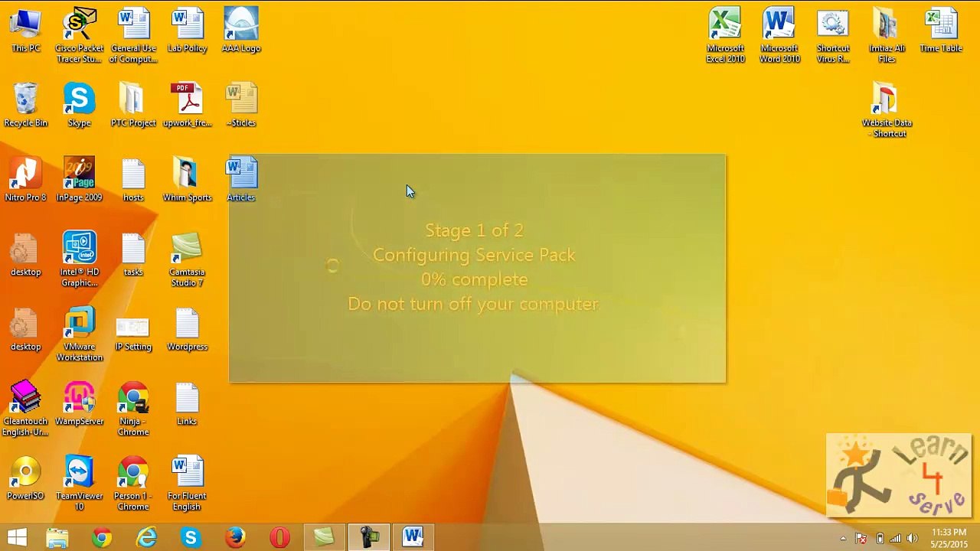This screenshot has width=980, height=551.
Task: Launch Google Chrome from the taskbar
Action: pyautogui.click(x=102, y=537)
